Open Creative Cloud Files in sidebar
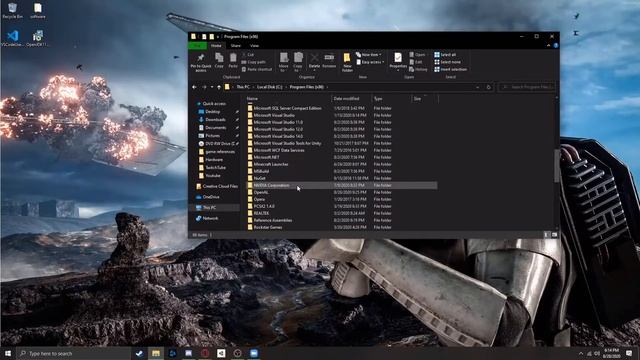Image resolution: width=640 pixels, height=360 pixels. 217,186
